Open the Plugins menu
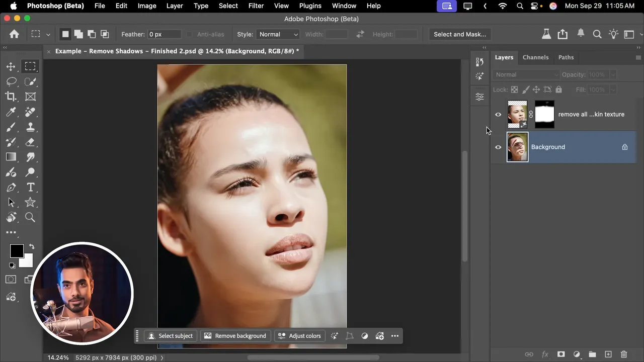Viewport: 644px width, 362px height. [x=310, y=6]
